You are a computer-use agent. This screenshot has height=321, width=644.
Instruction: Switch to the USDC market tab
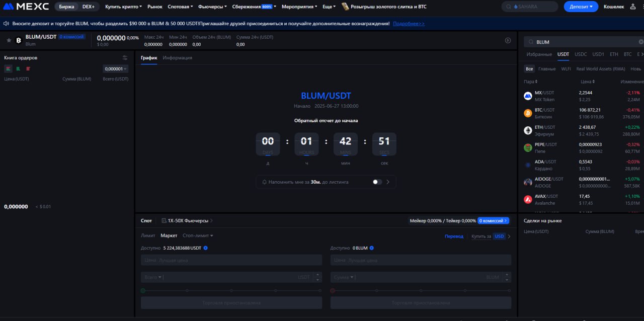coord(581,54)
